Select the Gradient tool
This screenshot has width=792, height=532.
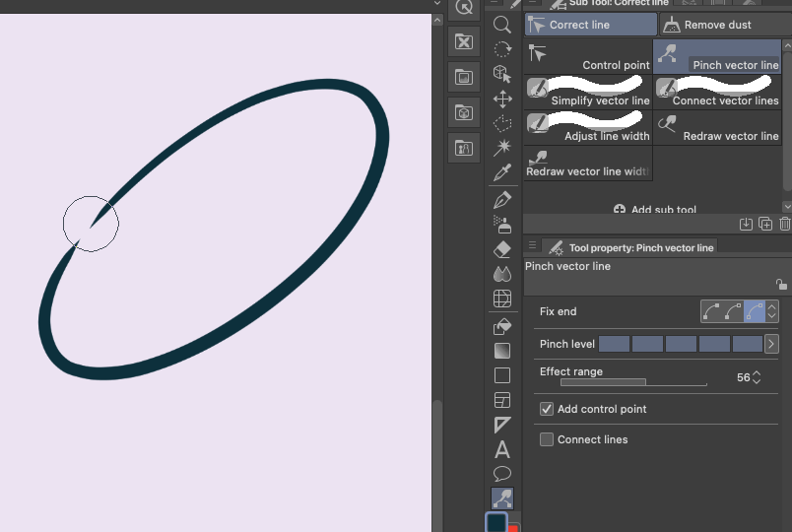click(x=502, y=351)
